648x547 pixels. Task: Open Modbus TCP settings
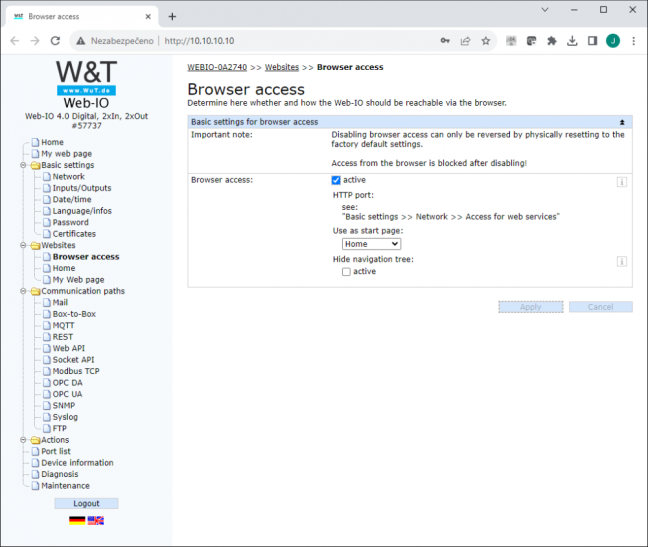point(76,371)
